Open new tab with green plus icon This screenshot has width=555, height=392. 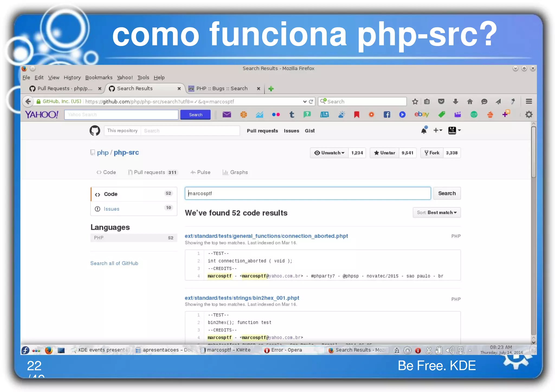(x=271, y=89)
